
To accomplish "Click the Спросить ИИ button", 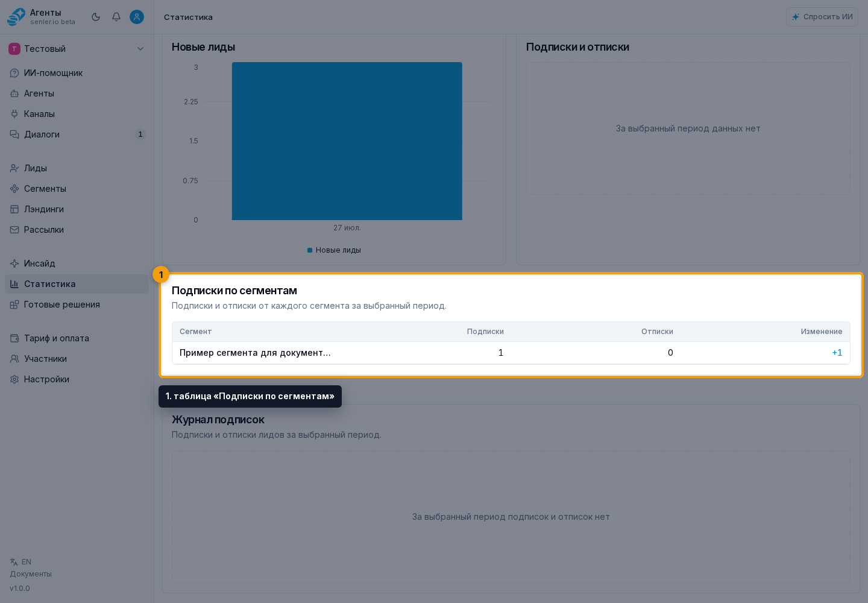I will click(x=822, y=17).
